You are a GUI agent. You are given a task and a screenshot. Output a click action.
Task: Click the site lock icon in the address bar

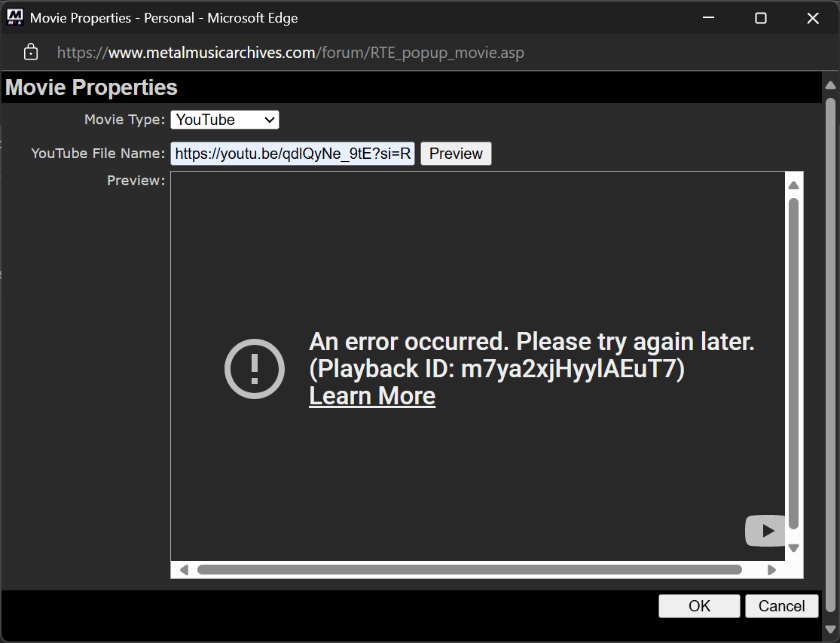(31, 52)
